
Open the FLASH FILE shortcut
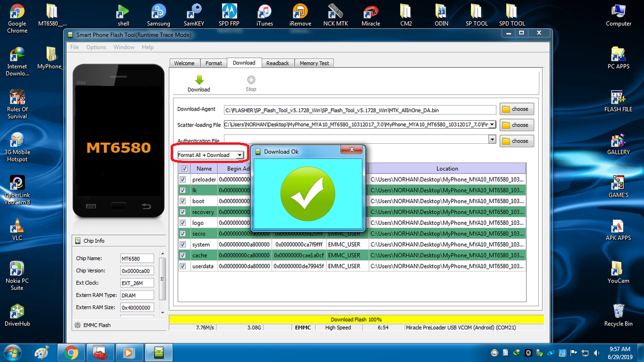click(x=618, y=101)
